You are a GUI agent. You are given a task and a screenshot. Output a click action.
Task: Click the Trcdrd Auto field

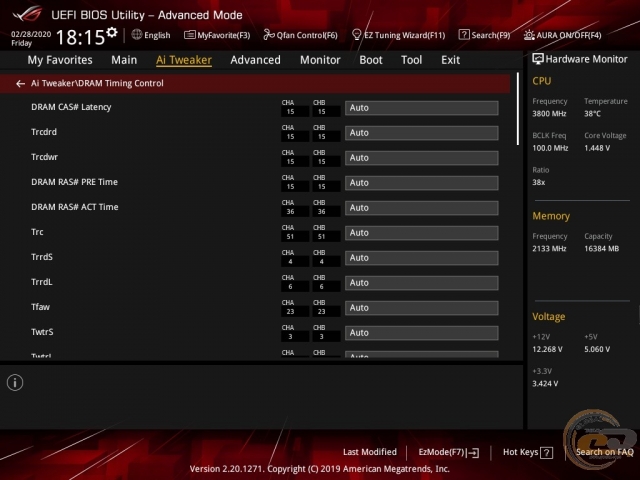click(x=422, y=133)
